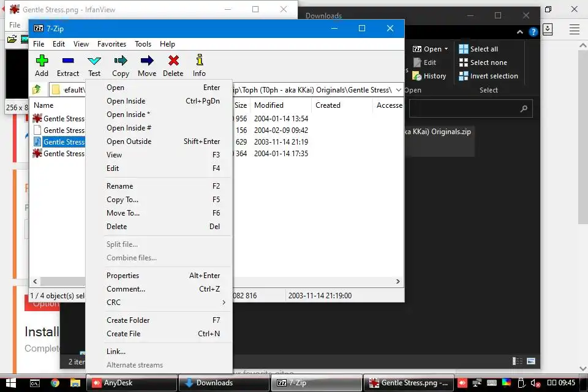Open File Explorer from taskbar
The width and height of the screenshot is (588, 392).
(x=75, y=383)
